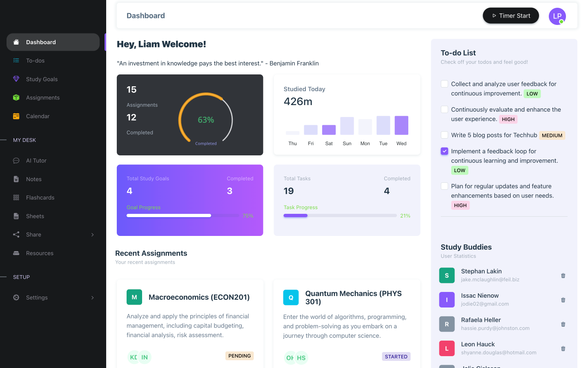Image resolution: width=588 pixels, height=368 pixels.
Task: Tick 'Write 5 blog posts for Techhub'
Action: [x=444, y=135]
